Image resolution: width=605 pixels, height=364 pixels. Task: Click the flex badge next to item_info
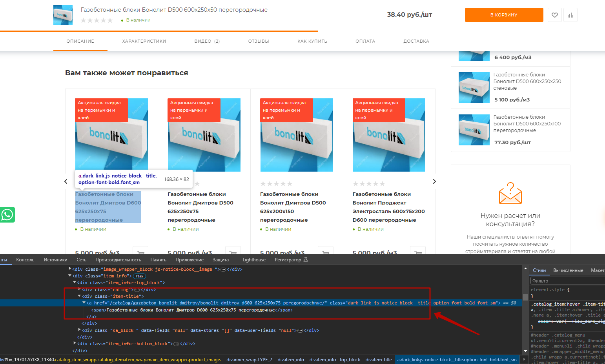click(140, 276)
